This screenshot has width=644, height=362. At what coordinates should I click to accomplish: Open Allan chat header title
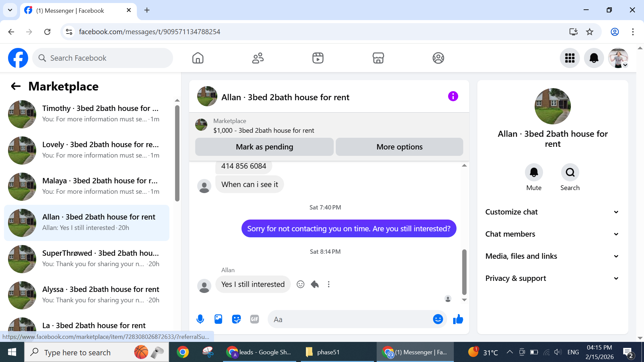[x=285, y=97]
